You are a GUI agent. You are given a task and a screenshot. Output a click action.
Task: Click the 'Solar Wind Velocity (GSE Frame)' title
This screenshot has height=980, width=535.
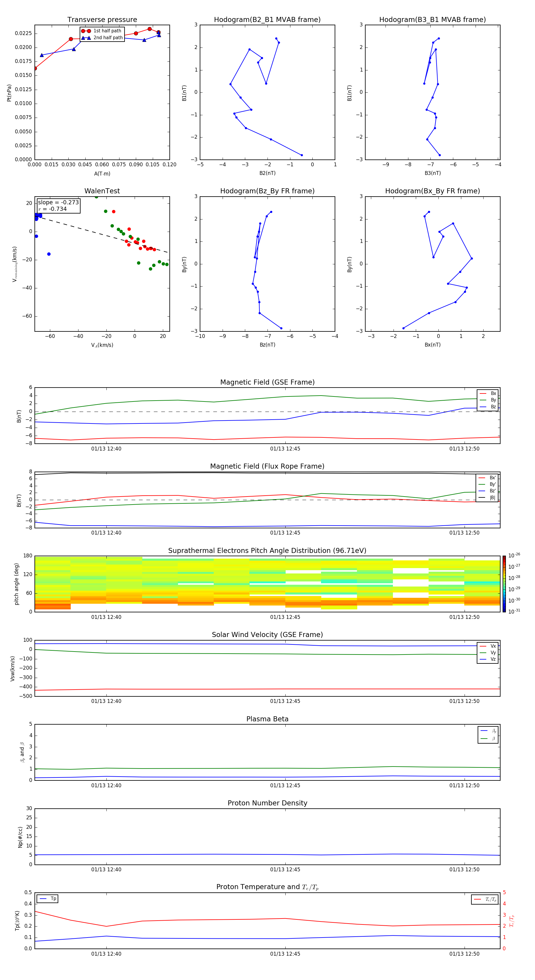267,635
